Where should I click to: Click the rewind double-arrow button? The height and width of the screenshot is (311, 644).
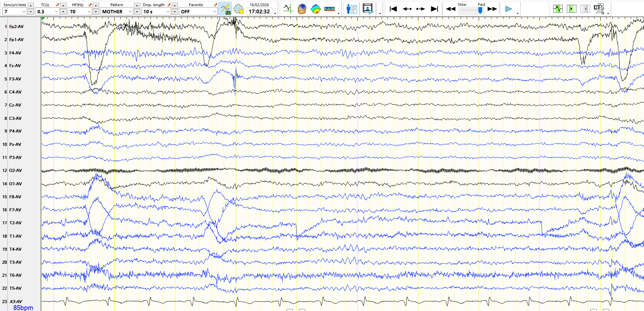coord(451,9)
